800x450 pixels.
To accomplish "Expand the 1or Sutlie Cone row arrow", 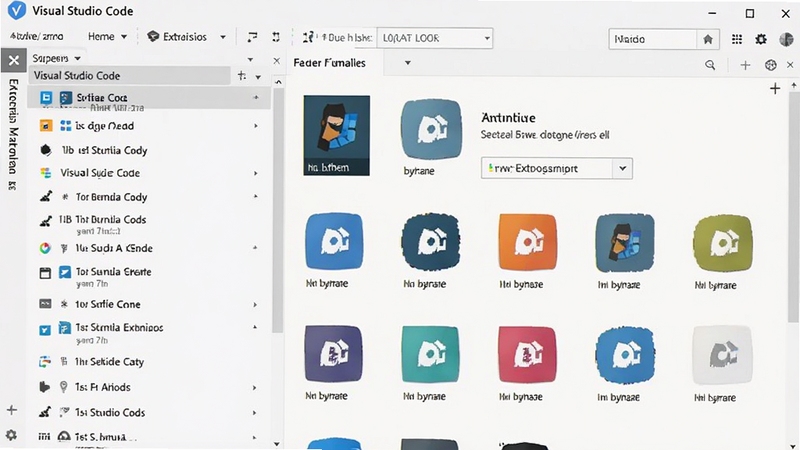I will [x=255, y=305].
